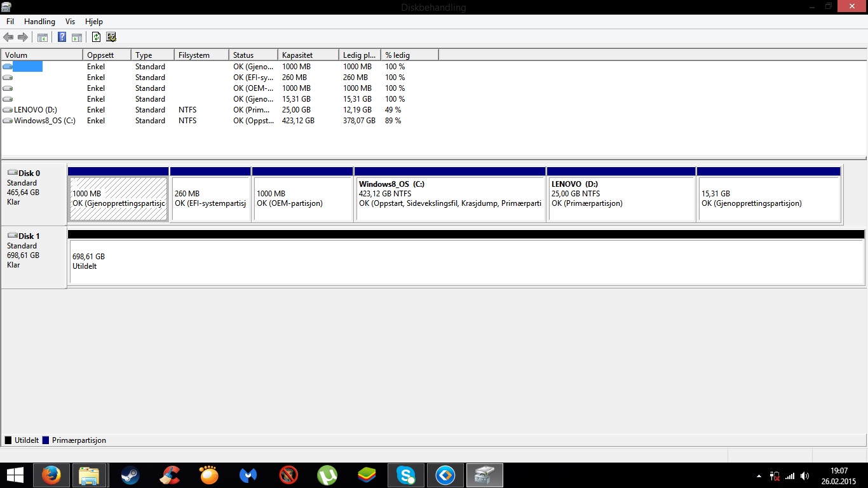Click the Disk 0 drive icon in the lower pane
Image resolution: width=868 pixels, height=488 pixels.
12,173
